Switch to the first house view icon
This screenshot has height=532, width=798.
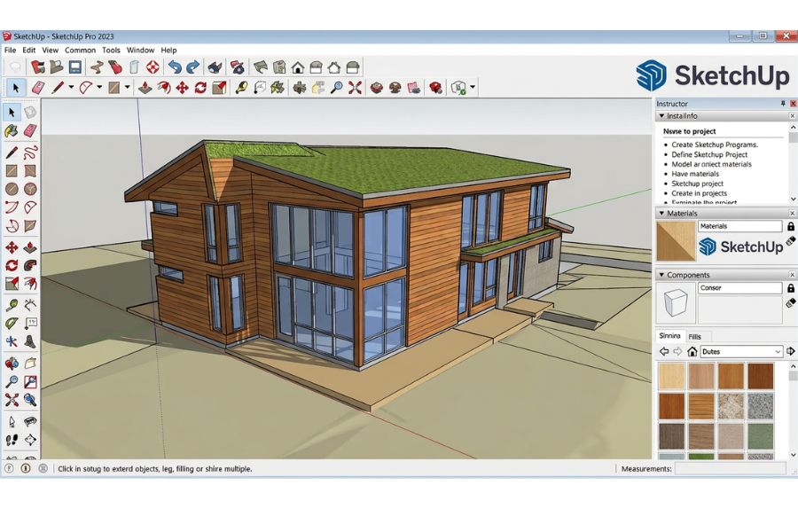click(298, 67)
